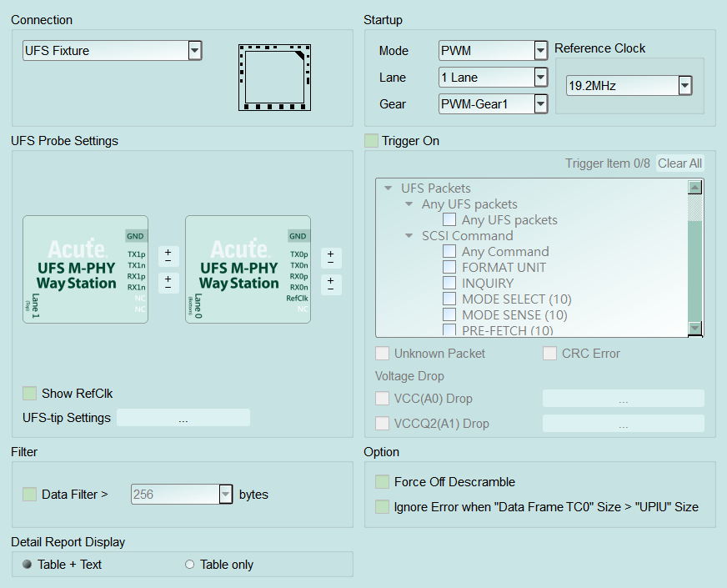
Task: Enable the Data Filter checkbox
Action: point(30,495)
